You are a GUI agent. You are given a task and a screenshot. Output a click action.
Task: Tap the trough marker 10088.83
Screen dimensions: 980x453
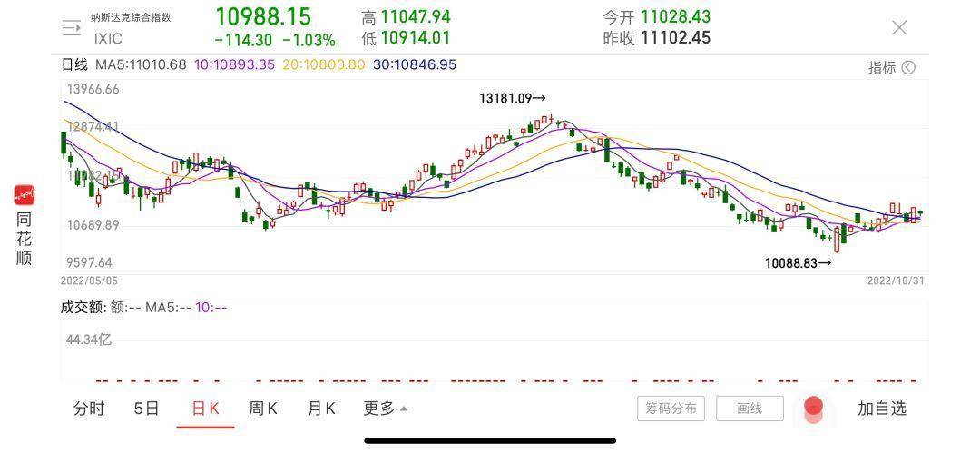799,263
